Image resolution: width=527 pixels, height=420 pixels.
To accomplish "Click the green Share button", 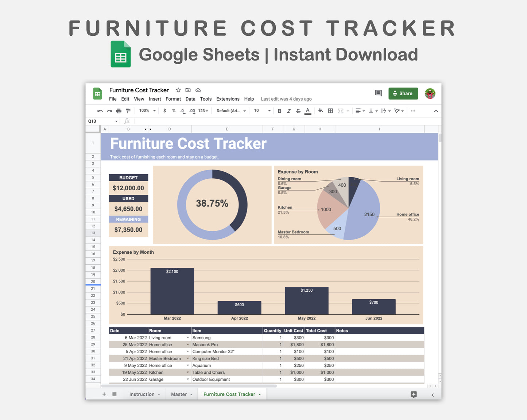I will click(x=403, y=94).
